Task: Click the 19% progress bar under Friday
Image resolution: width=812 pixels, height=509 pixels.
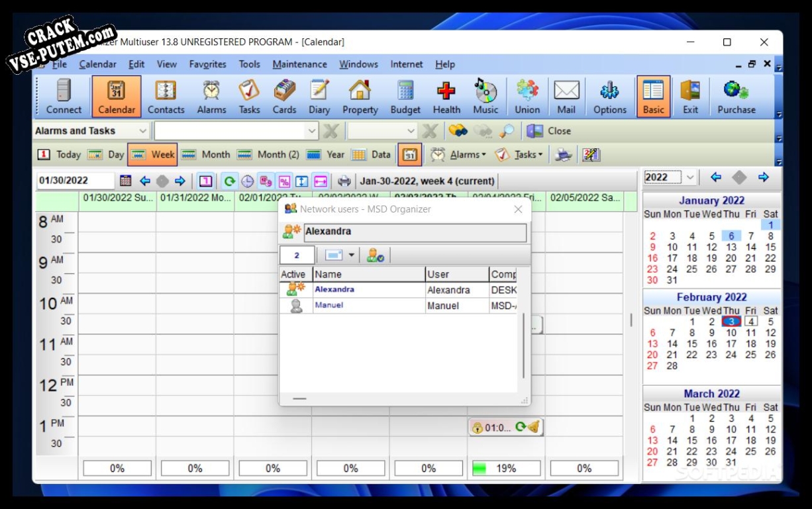Action: click(506, 469)
